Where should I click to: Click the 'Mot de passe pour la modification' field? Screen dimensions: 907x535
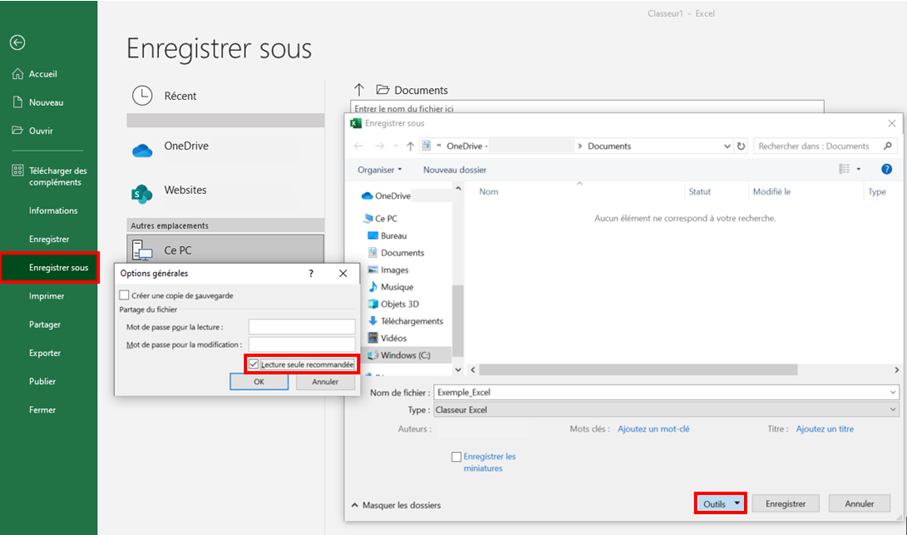[302, 344]
